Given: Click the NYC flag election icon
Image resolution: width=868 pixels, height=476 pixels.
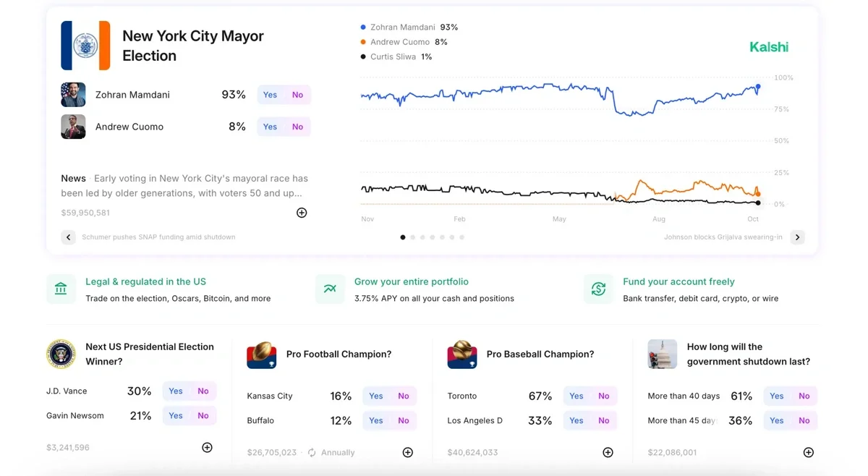Looking at the screenshot, I should point(85,46).
